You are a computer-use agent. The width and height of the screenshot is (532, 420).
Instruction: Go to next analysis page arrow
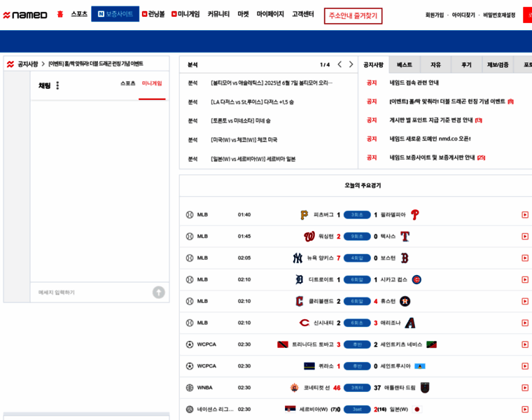(351, 64)
